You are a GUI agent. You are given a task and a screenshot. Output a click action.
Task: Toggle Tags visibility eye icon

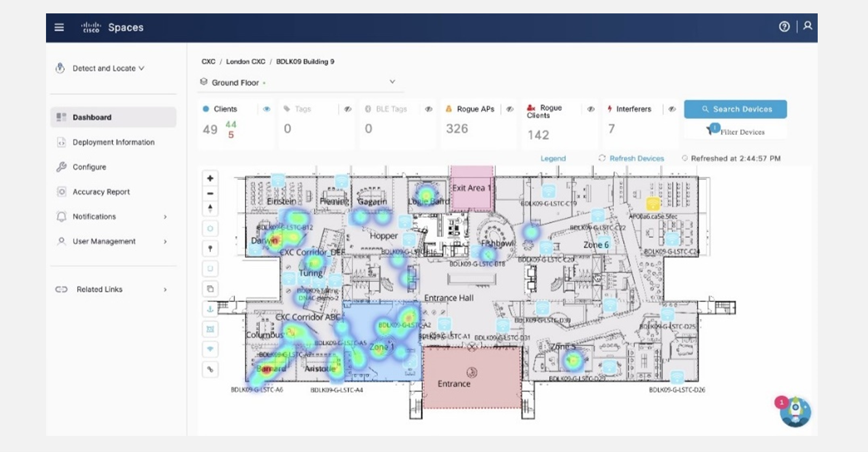tap(348, 109)
